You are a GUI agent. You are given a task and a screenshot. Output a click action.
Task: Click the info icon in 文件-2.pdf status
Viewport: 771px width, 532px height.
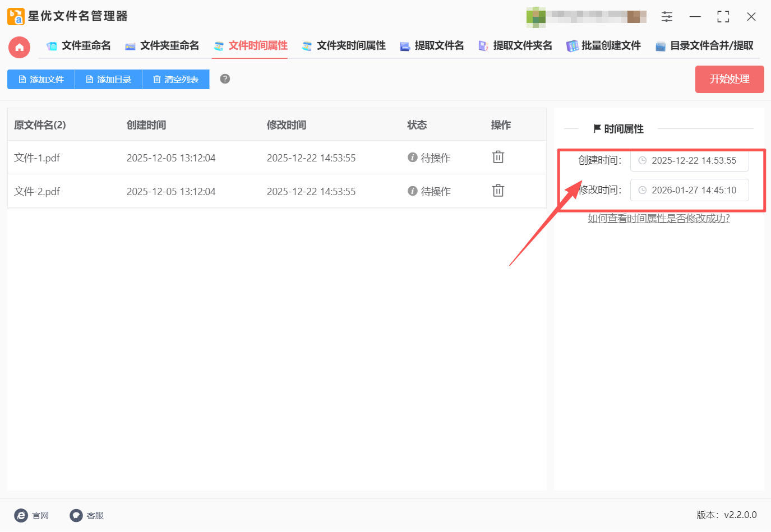coord(413,191)
